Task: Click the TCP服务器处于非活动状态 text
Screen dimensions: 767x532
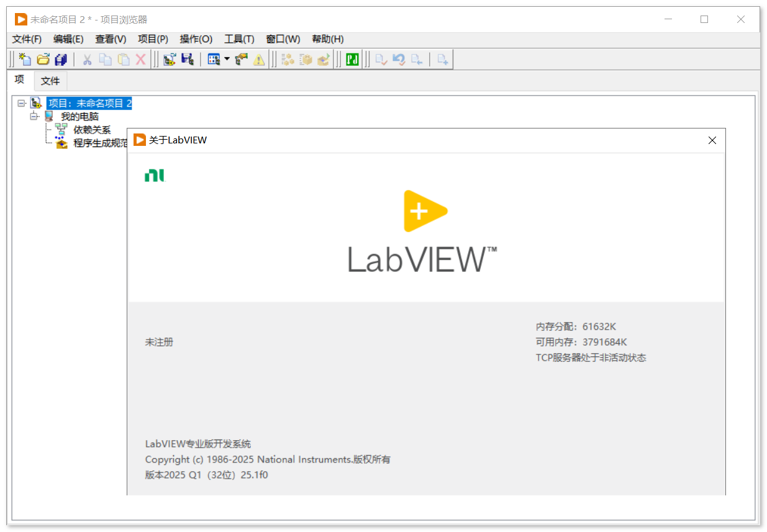Action: [591, 358]
